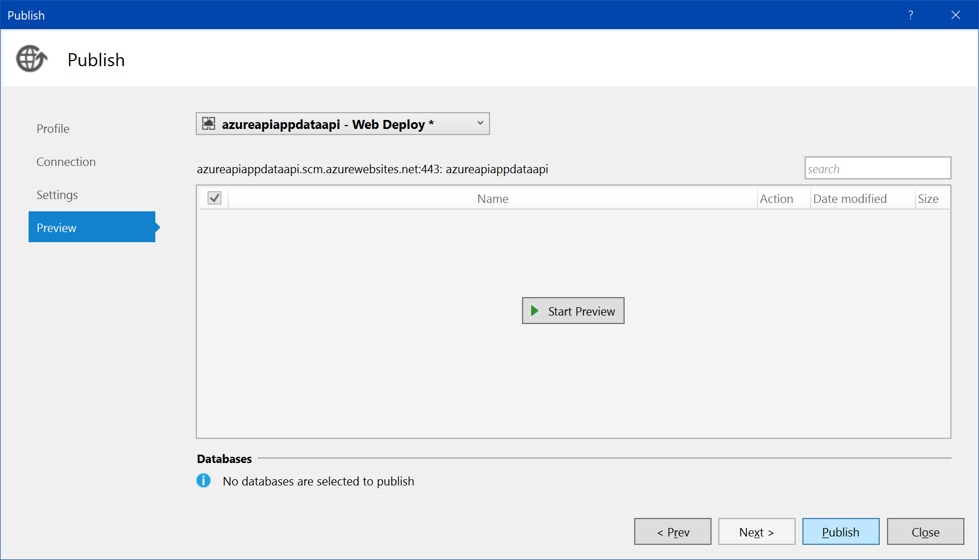Open the Settings tab
This screenshot has height=560, width=979.
point(57,195)
